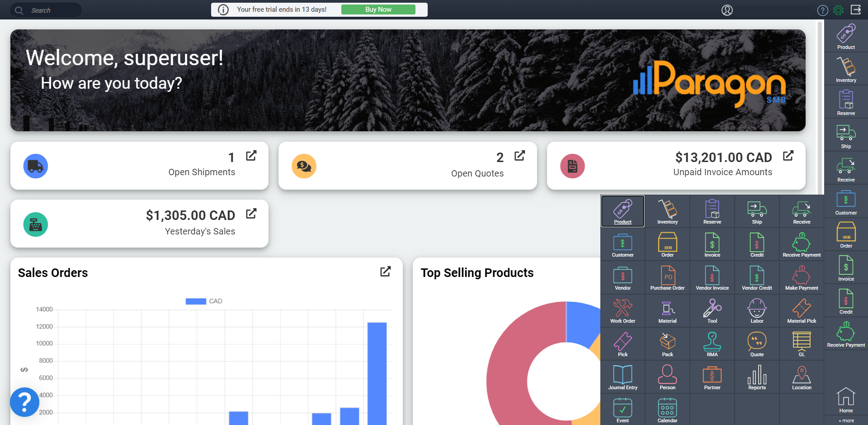Open the Material module
The width and height of the screenshot is (868, 425).
(x=667, y=310)
